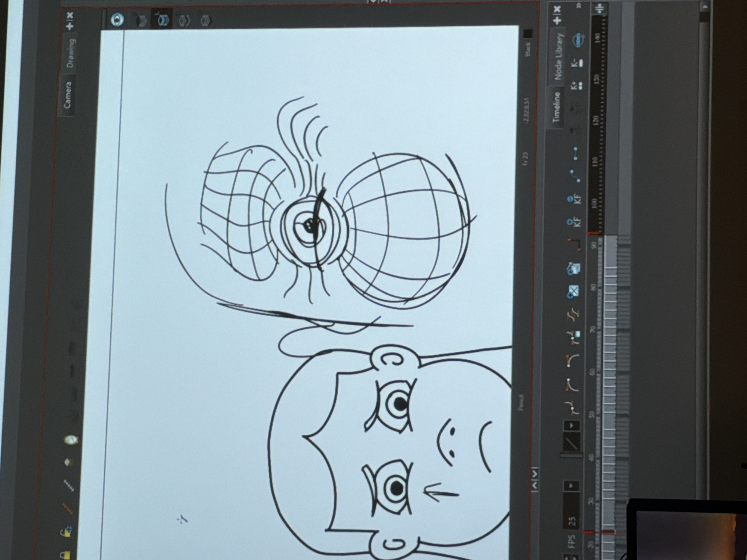The width and height of the screenshot is (747, 560).
Task: Add a view beside the Drawing tab
Action: (70, 26)
